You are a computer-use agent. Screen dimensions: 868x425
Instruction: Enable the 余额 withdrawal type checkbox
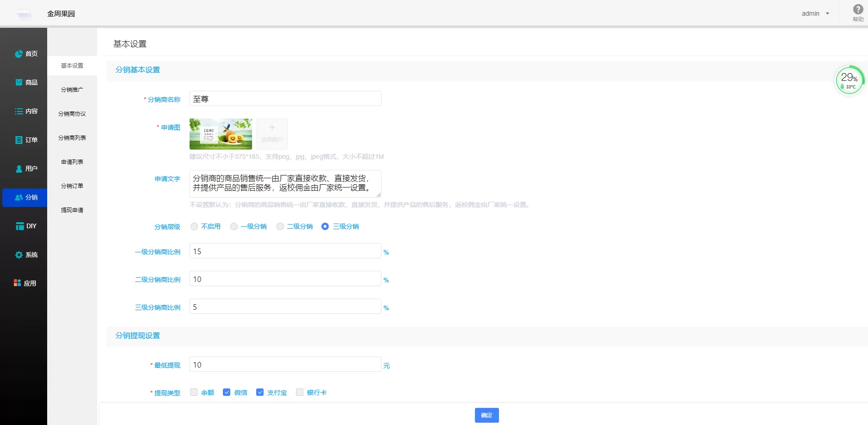coord(194,392)
